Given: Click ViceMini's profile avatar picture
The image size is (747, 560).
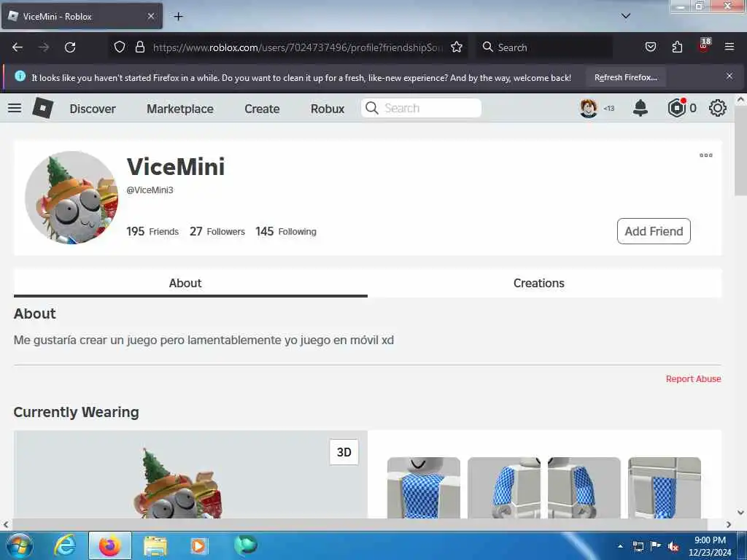Looking at the screenshot, I should [71, 198].
